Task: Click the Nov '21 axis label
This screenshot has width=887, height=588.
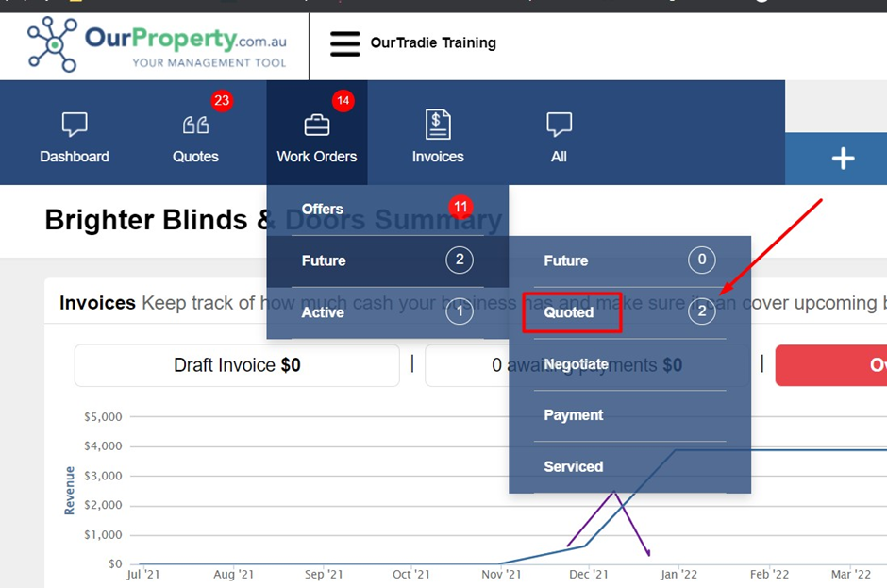Action: tap(501, 575)
